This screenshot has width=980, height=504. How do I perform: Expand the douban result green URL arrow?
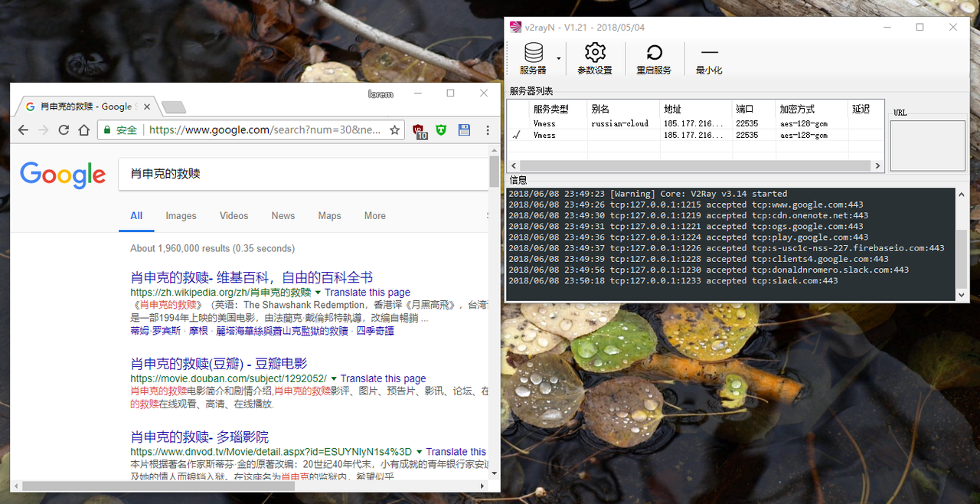click(334, 378)
